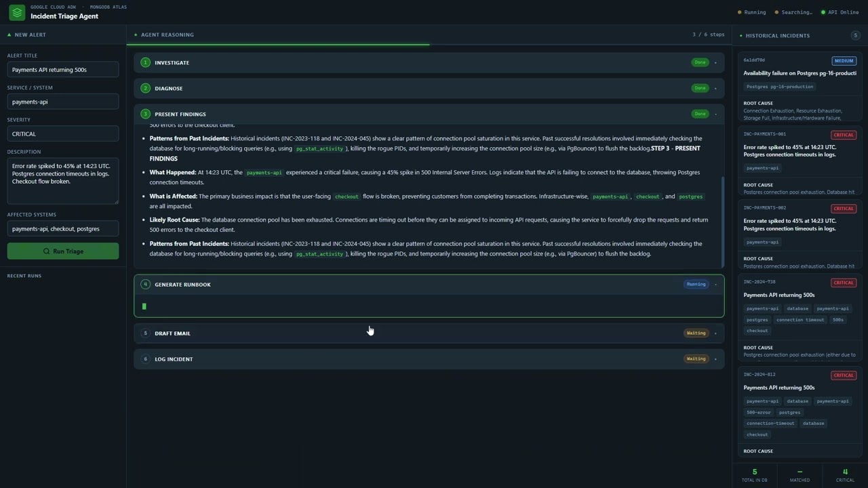Click the '500-error' tag in INC-2024-812
868x488 pixels.
tap(759, 412)
